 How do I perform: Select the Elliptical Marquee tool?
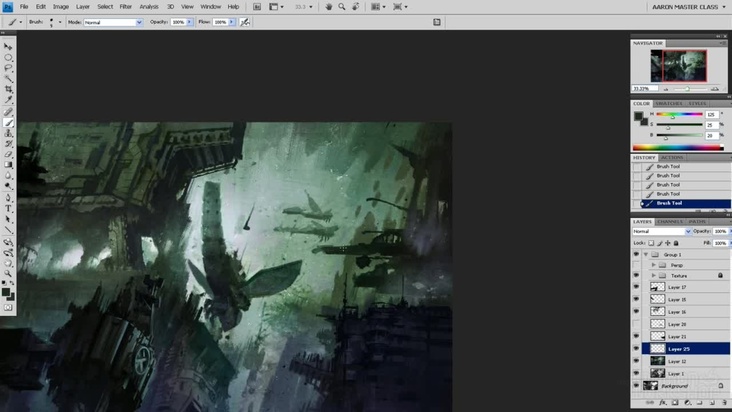coord(8,57)
